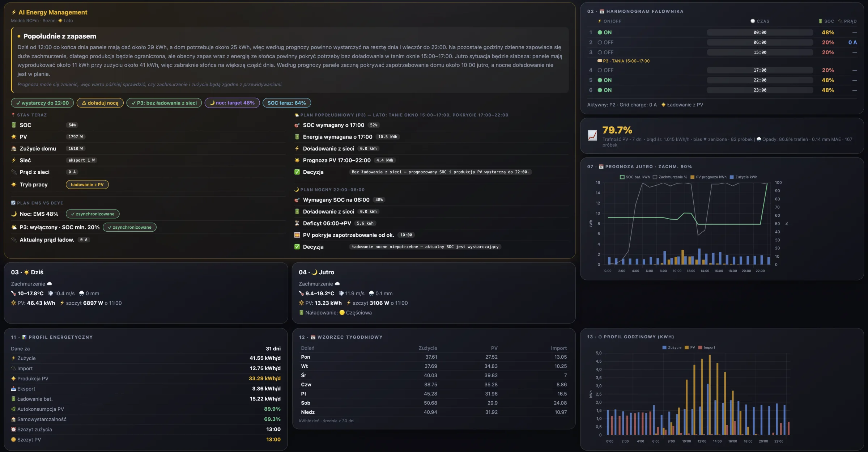This screenshot has width=868, height=452.
Task: Click the 'Ładowanie z PV' mode badge
Action: pyautogui.click(x=87, y=185)
